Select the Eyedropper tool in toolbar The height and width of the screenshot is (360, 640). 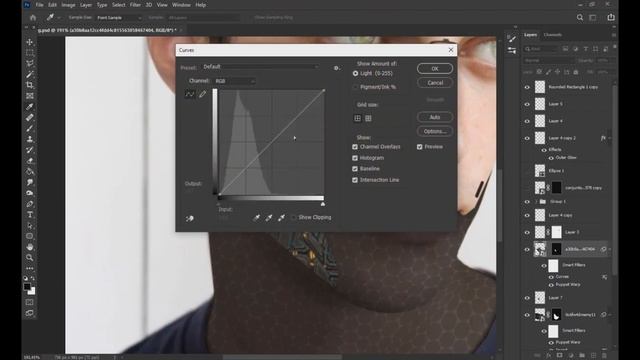[x=30, y=107]
